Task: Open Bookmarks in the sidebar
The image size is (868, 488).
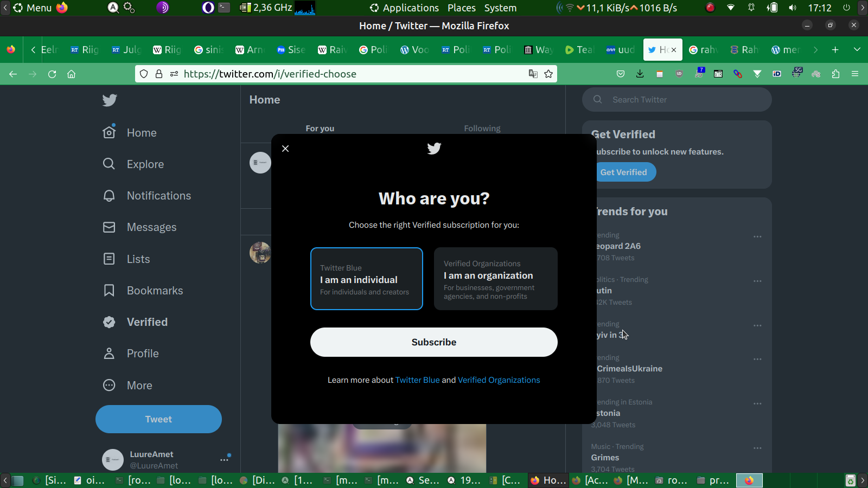Action: pos(143,291)
